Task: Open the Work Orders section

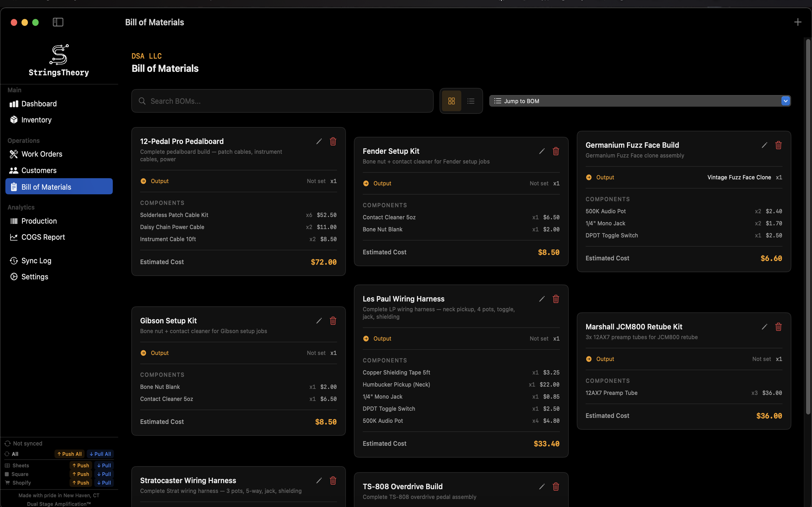Action: [42, 154]
